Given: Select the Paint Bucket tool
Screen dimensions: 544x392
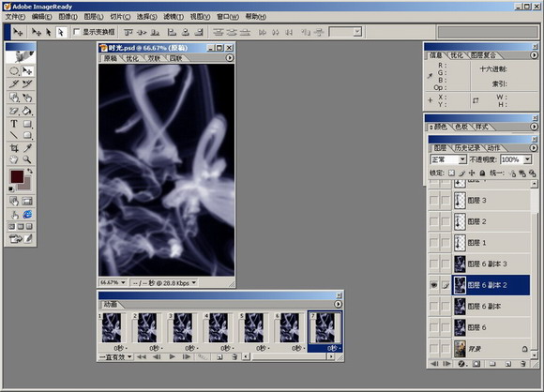Looking at the screenshot, I should [x=27, y=111].
